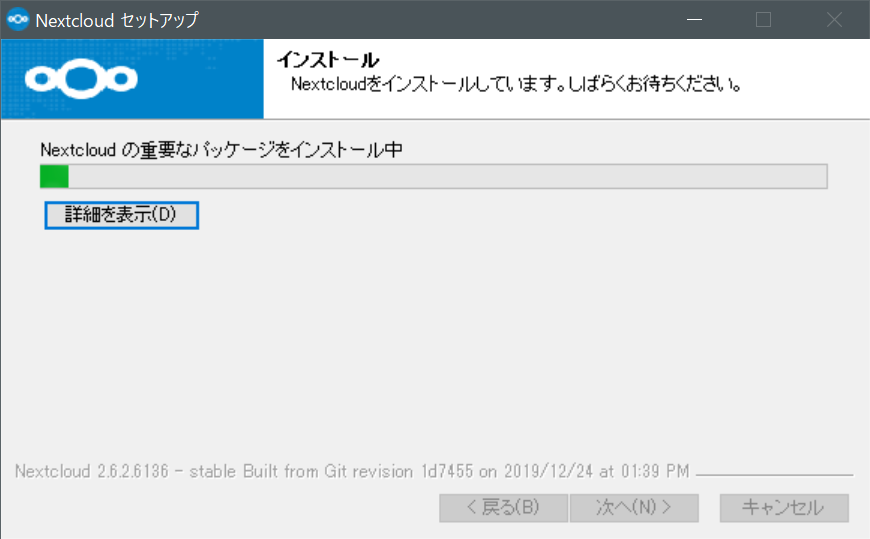Click the インストール heading text
870x539 pixels.
tap(328, 59)
